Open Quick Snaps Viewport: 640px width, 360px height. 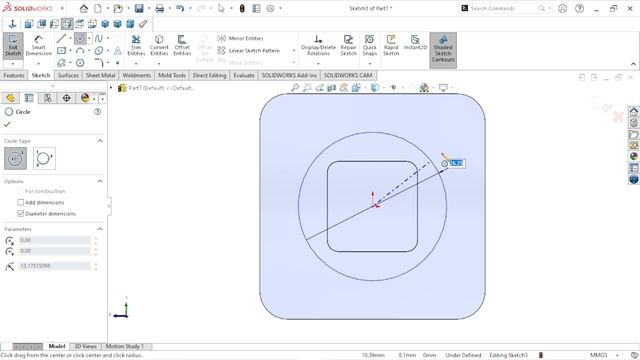[x=369, y=45]
